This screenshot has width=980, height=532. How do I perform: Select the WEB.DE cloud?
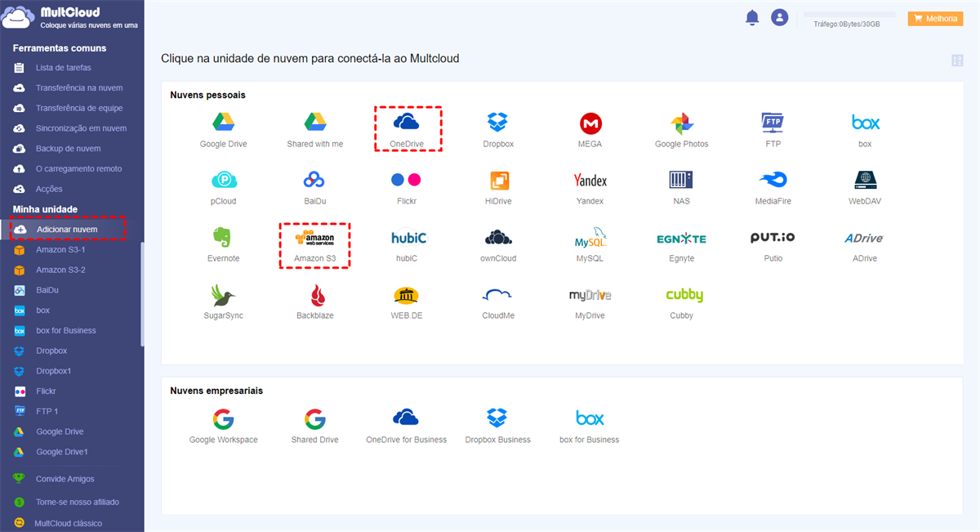pyautogui.click(x=407, y=302)
